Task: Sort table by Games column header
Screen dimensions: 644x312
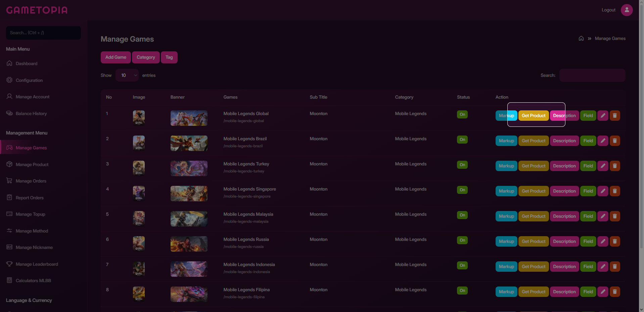Action: pos(230,97)
